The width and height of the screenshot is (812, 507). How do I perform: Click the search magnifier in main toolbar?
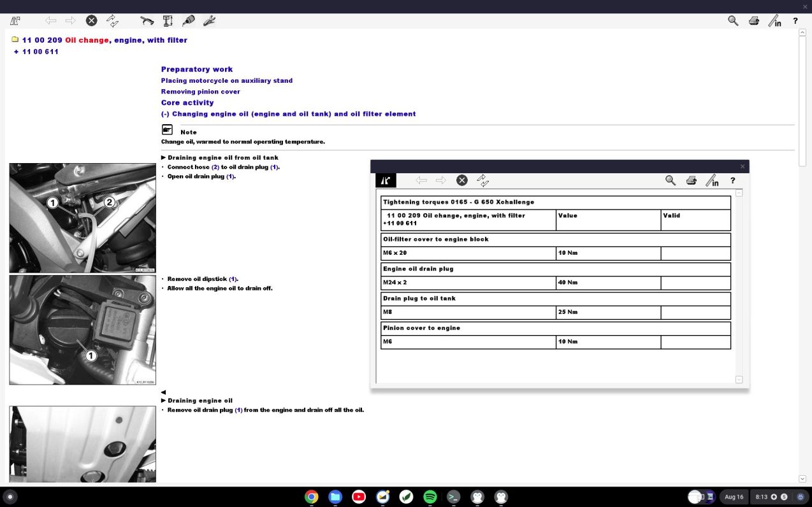(x=733, y=20)
